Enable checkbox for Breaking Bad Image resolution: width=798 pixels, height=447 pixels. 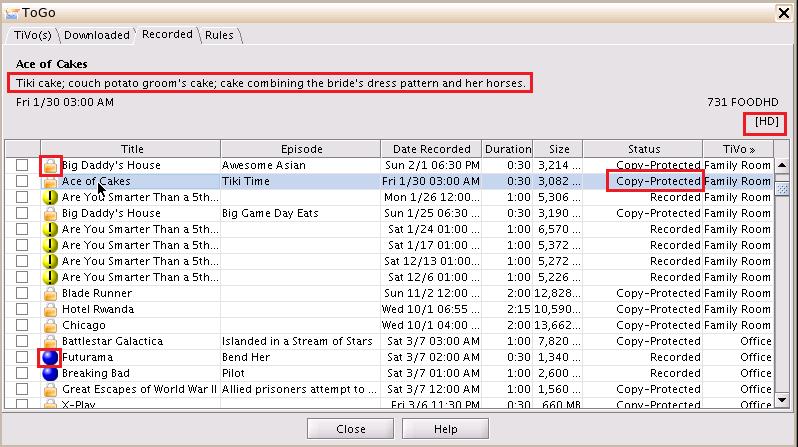(x=22, y=373)
